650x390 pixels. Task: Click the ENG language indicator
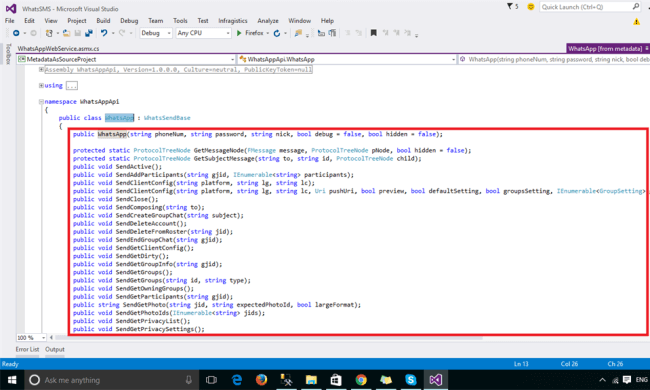pyautogui.click(x=641, y=380)
